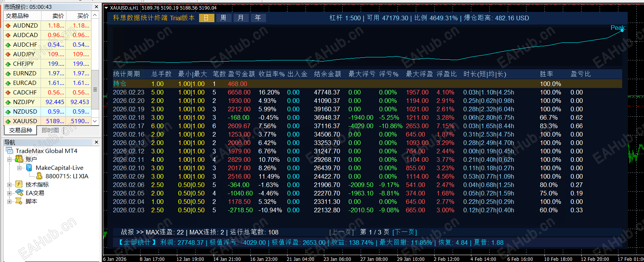This screenshot has height=262, width=644.
Task: Collapse the MakeCapital-Live tree node
Action: pos(19,168)
